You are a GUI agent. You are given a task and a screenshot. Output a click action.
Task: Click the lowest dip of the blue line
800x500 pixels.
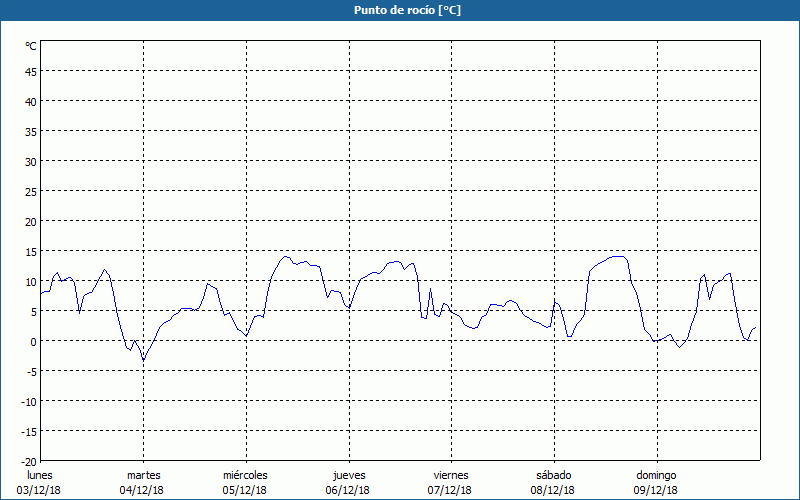143,361
